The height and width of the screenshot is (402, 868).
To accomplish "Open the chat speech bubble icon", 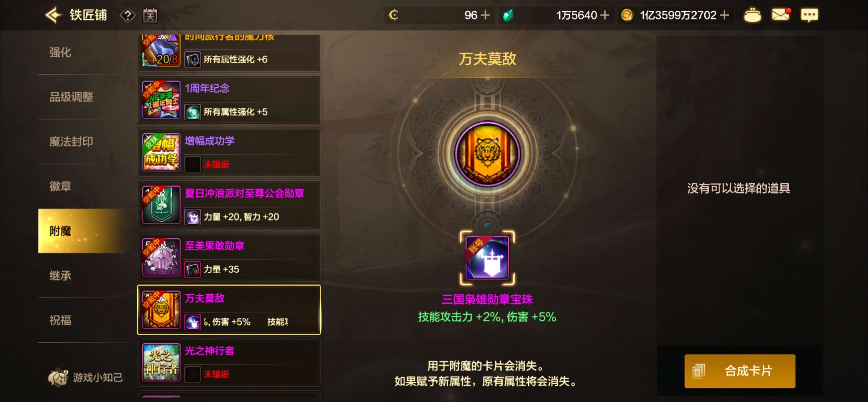I will tap(809, 15).
